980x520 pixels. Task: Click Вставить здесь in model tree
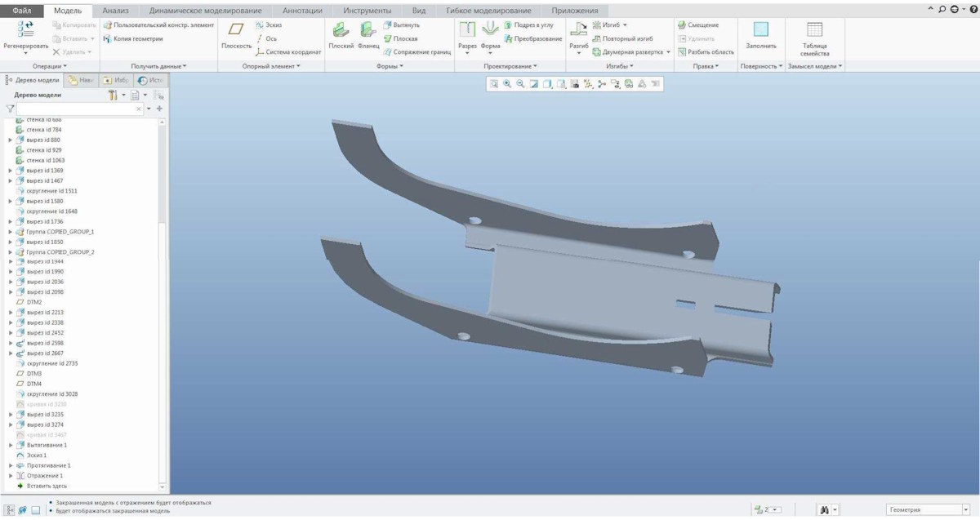(42, 486)
